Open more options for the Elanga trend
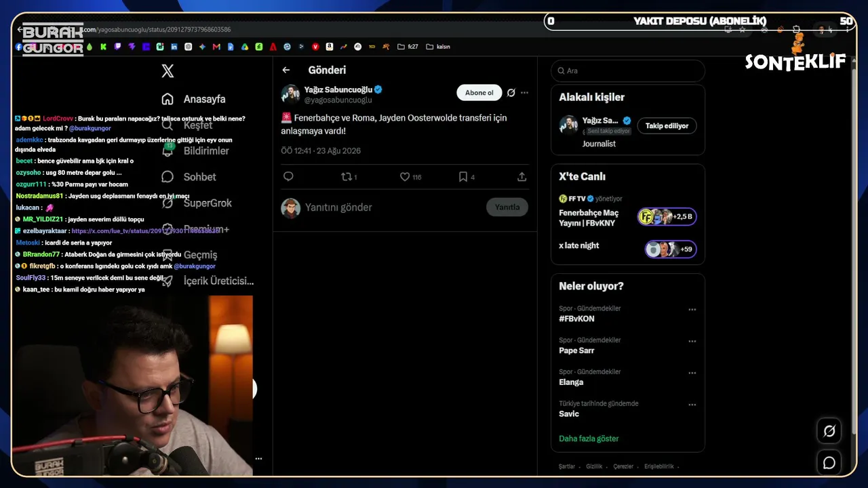This screenshot has width=868, height=488. (692, 373)
